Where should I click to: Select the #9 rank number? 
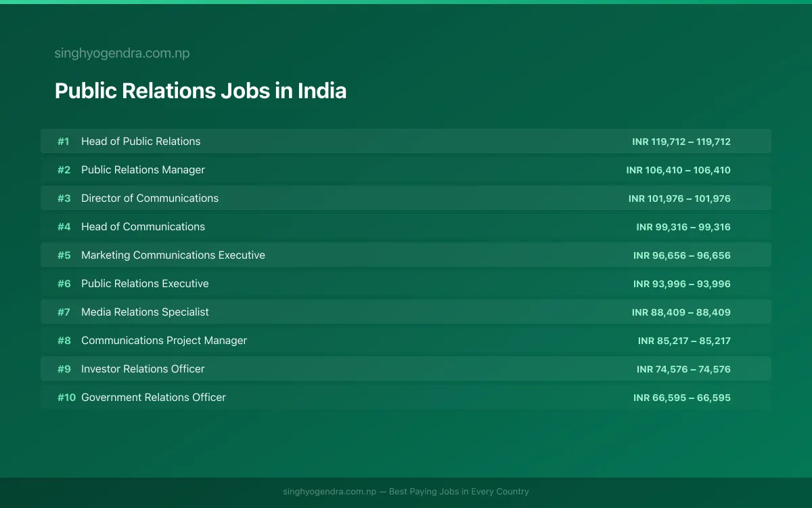[64, 369]
